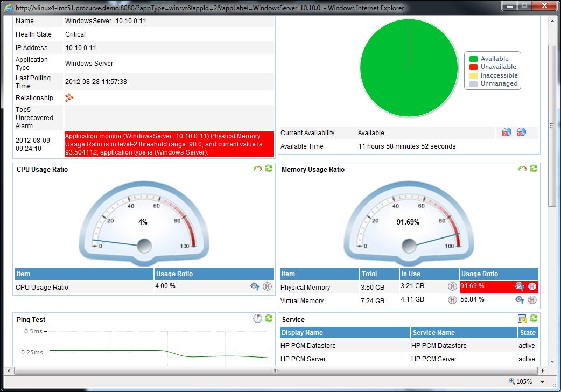This screenshot has height=392, width=561.
Task: View history for Physical Memory usage ratio
Action: pos(532,287)
